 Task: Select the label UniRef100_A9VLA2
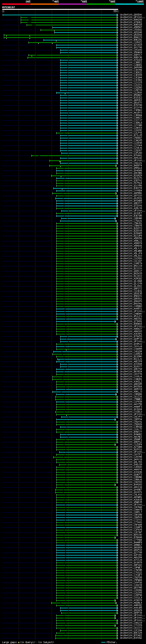(x=131, y=158)
